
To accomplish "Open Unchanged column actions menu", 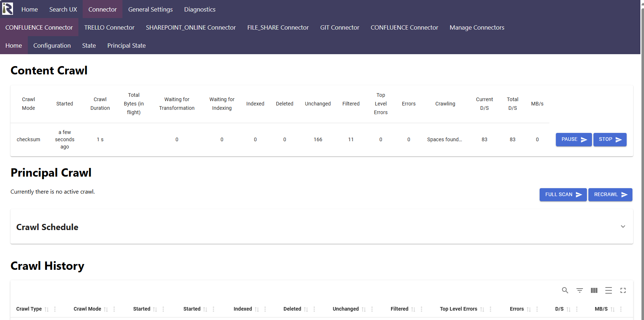I will [372, 309].
